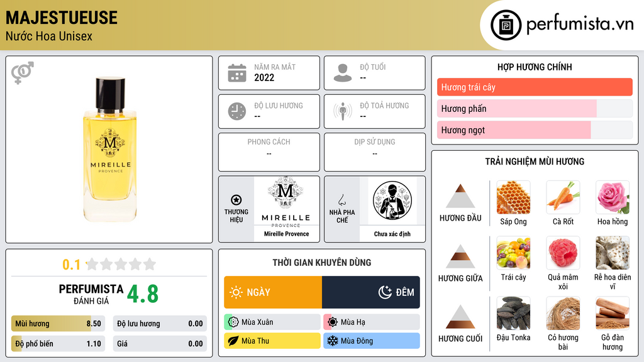Click the Perfumista đánh giá label
The width and height of the screenshot is (644, 362).
pyautogui.click(x=91, y=294)
